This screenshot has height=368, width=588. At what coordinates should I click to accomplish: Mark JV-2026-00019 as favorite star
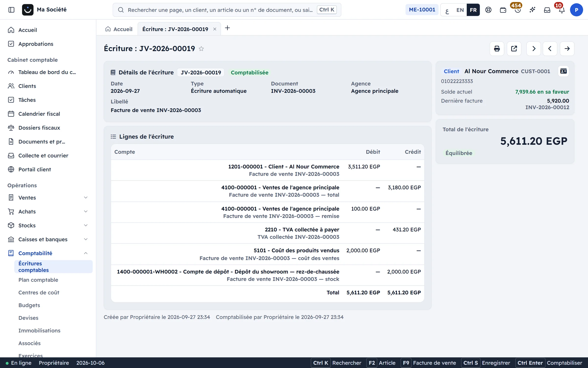201,49
